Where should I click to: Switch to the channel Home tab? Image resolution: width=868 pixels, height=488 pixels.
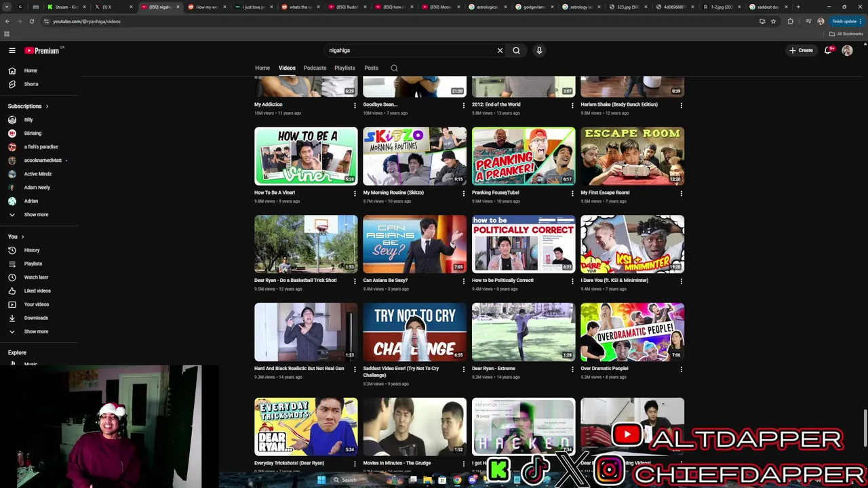tap(262, 68)
